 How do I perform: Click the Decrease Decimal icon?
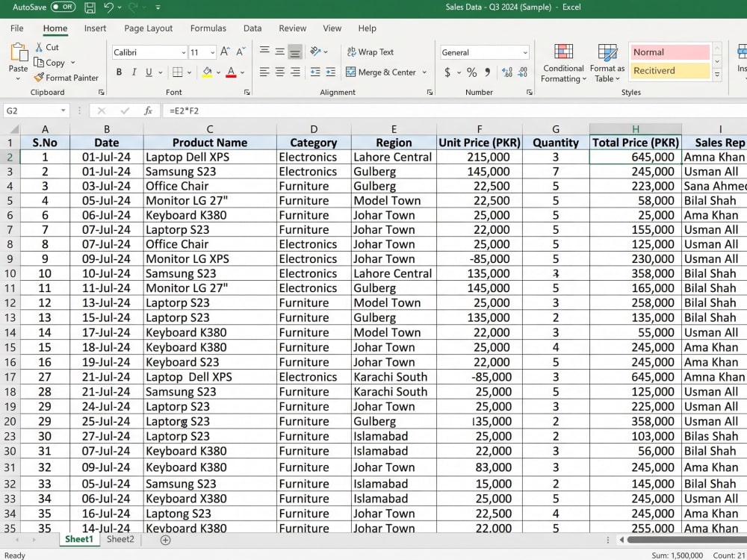coord(523,72)
